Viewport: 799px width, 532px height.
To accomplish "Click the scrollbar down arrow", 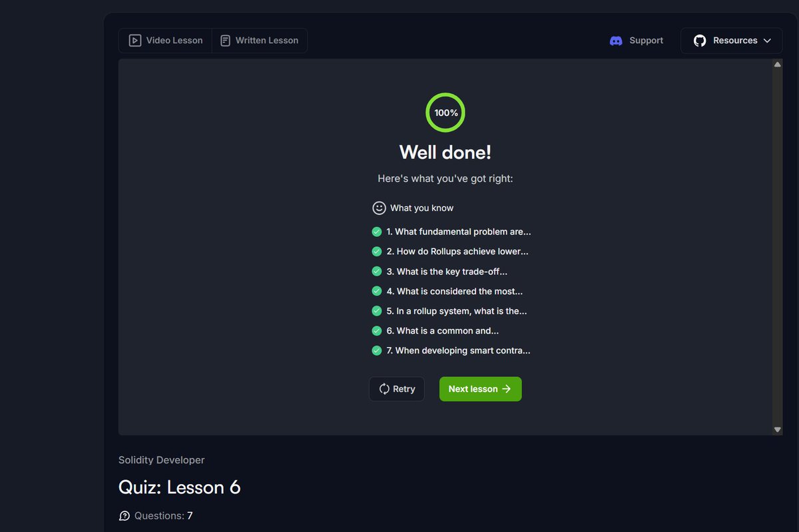I will pos(777,429).
